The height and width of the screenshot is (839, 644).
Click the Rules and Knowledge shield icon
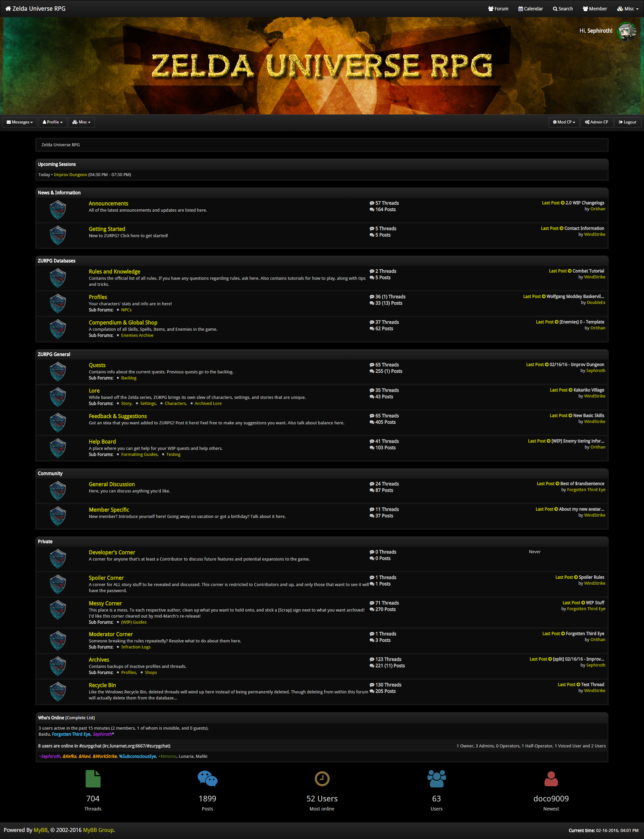pos(58,278)
